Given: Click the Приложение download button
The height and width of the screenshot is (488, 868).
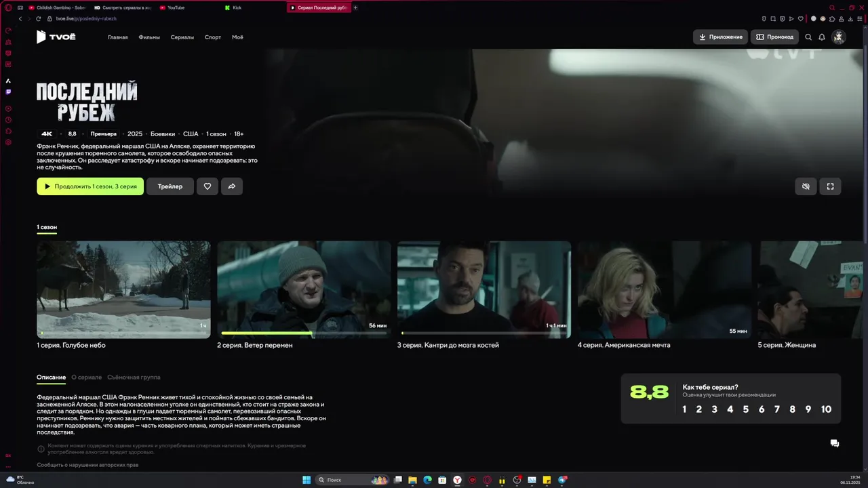Looking at the screenshot, I should (720, 37).
